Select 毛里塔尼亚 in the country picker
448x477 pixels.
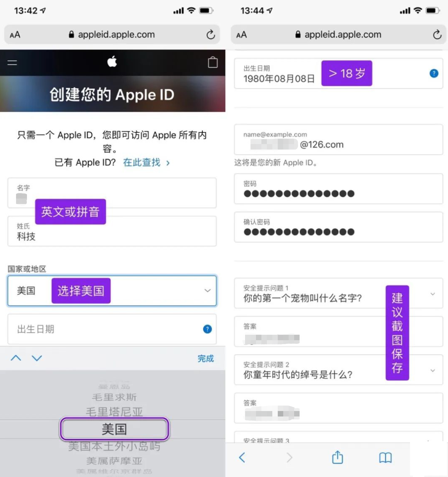click(x=114, y=412)
